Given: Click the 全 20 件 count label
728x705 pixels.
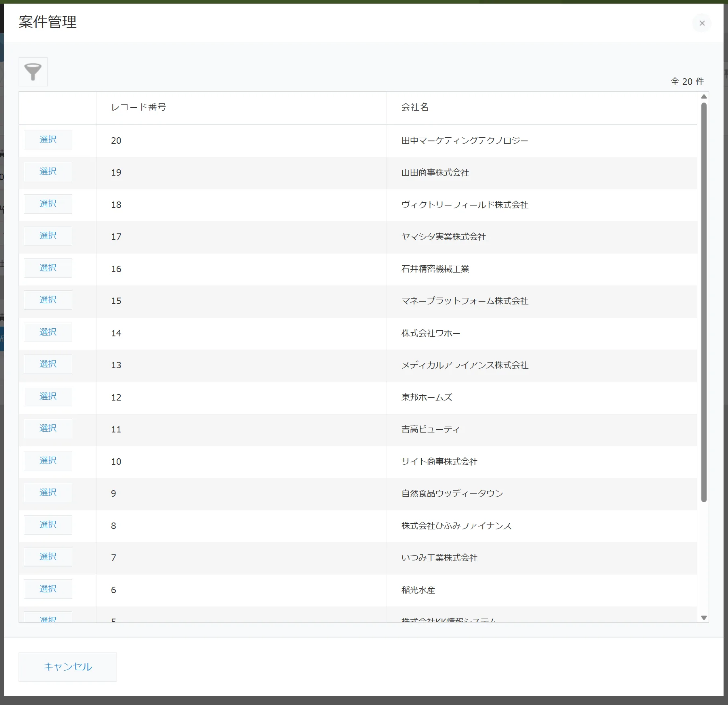Looking at the screenshot, I should pos(687,82).
